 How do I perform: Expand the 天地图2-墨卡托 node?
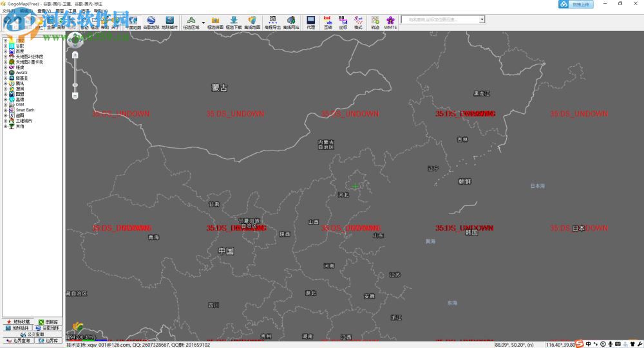point(5,62)
